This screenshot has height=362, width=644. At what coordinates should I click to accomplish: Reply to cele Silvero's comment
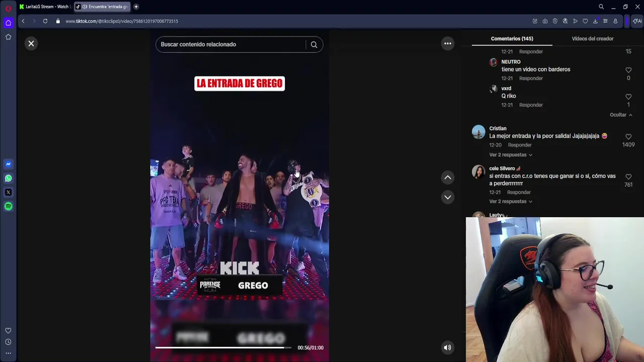[x=519, y=192]
